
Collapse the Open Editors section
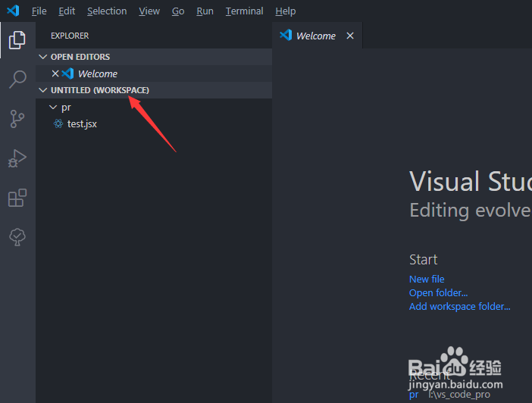pyautogui.click(x=42, y=57)
